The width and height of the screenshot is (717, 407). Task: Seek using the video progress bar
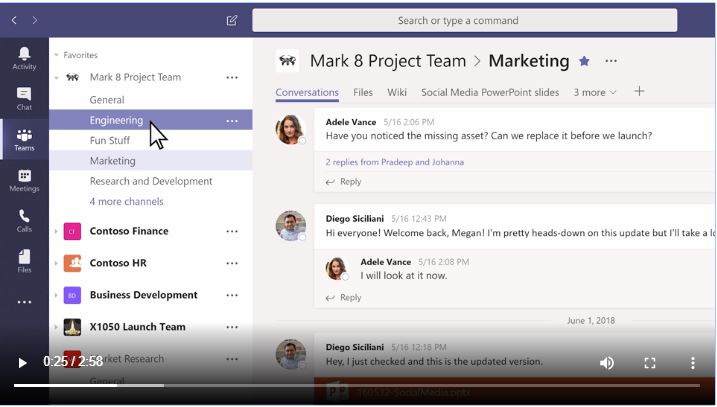357,386
